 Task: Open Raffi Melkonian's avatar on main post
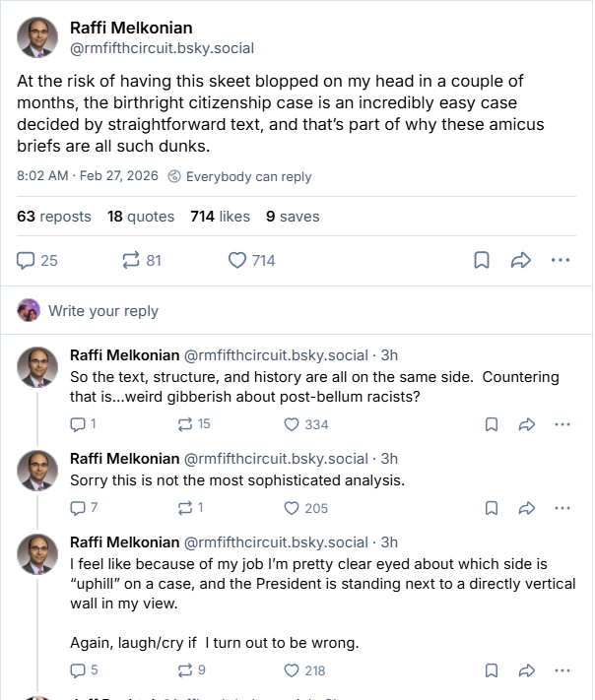37,38
